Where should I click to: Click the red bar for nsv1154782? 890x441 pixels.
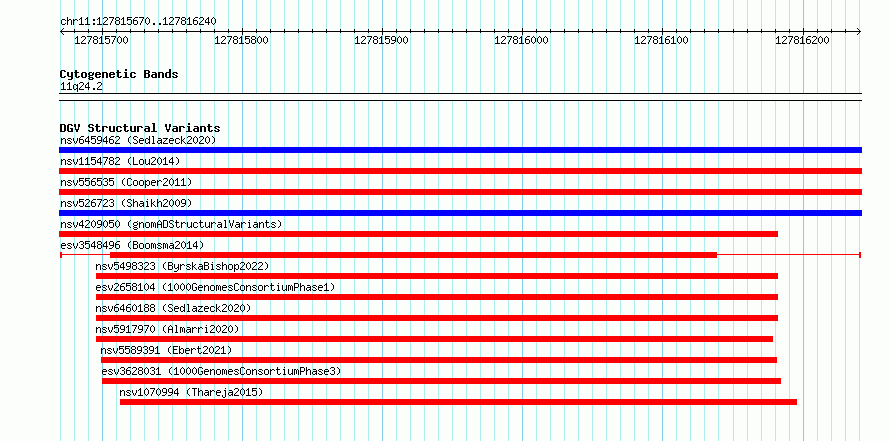[x=460, y=171]
